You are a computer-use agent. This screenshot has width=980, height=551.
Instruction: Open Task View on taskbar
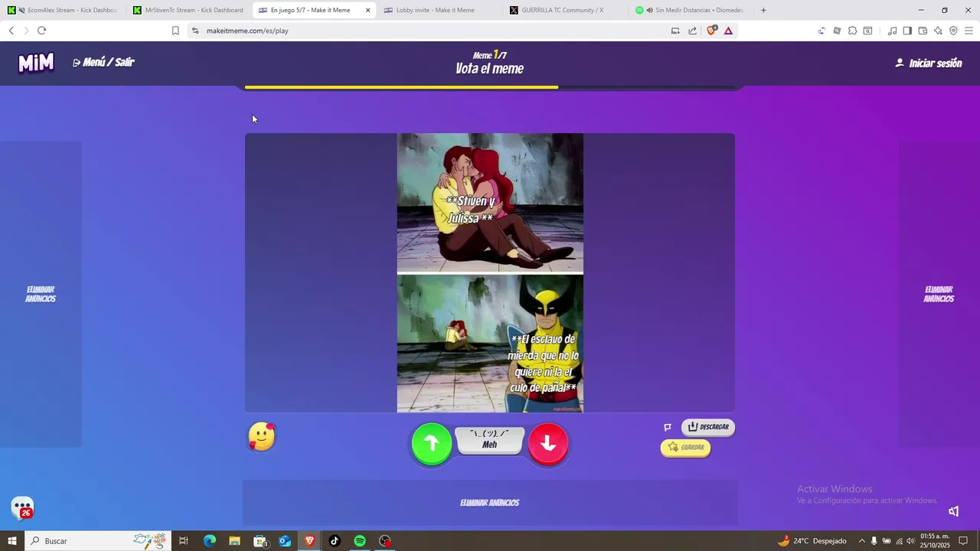pyautogui.click(x=184, y=541)
